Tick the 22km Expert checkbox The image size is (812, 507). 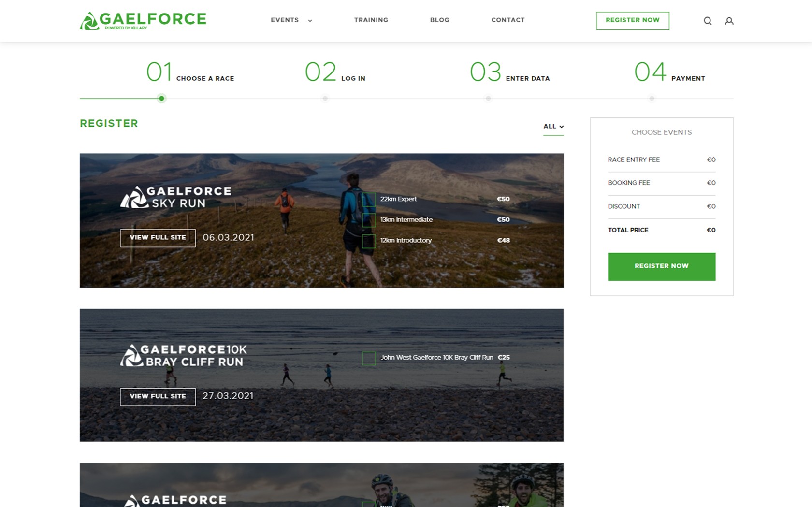369,199
